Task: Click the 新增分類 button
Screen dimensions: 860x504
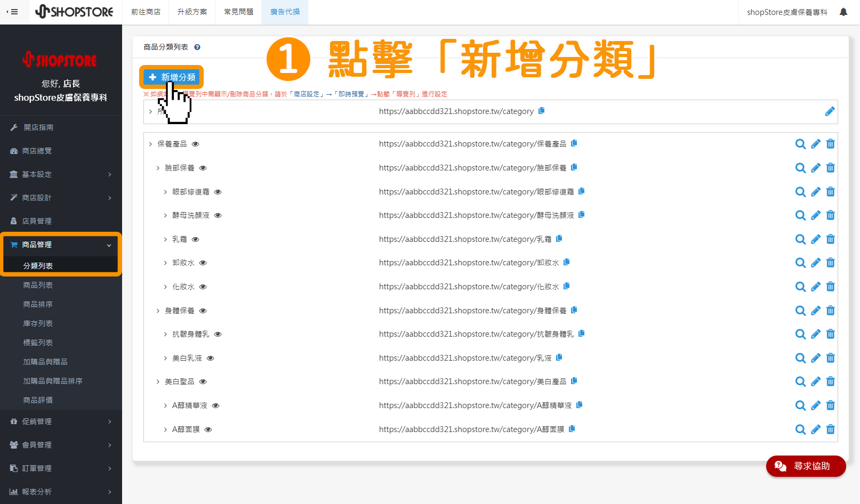Action: coord(172,77)
